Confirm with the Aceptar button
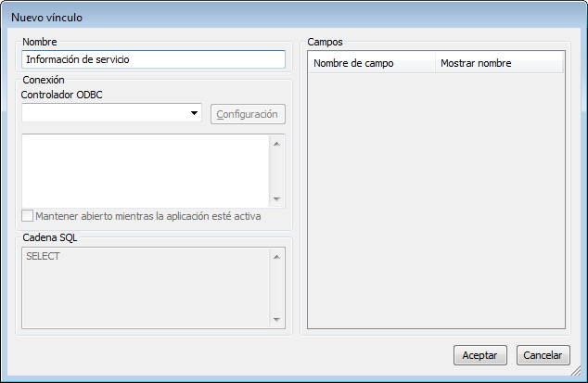The height and width of the screenshot is (383, 588). pyautogui.click(x=479, y=355)
